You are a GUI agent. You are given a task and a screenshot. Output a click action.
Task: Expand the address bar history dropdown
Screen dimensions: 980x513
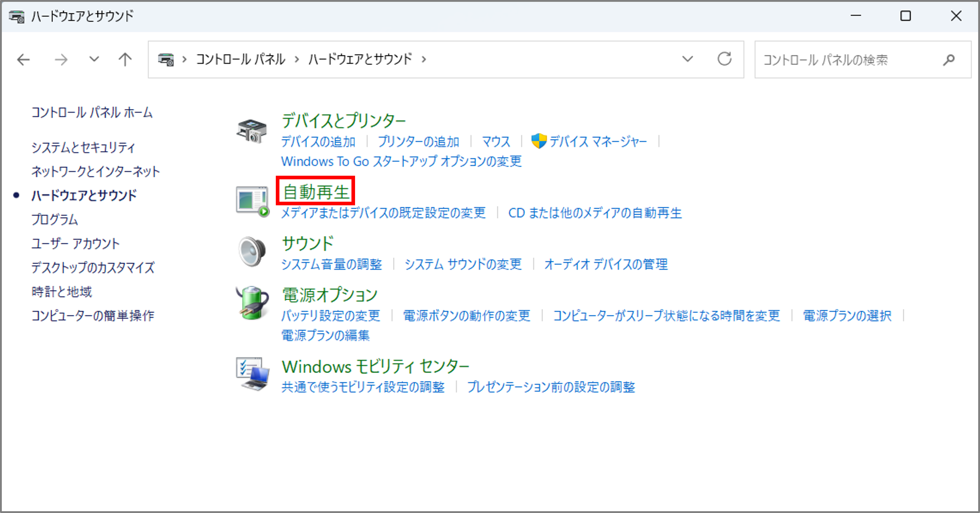(x=687, y=59)
